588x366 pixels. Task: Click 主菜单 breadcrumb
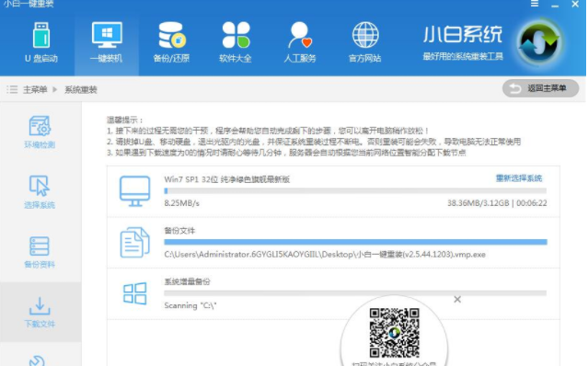(35, 89)
